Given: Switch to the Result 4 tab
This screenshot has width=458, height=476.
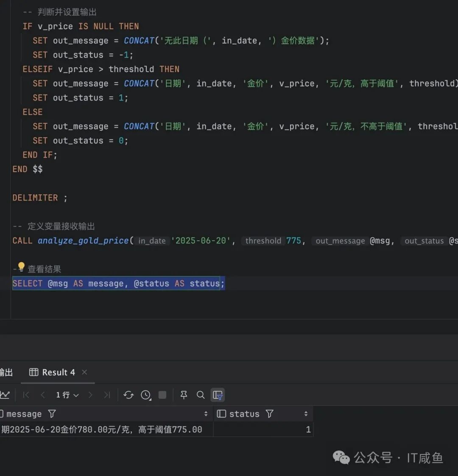Looking at the screenshot, I should point(58,372).
